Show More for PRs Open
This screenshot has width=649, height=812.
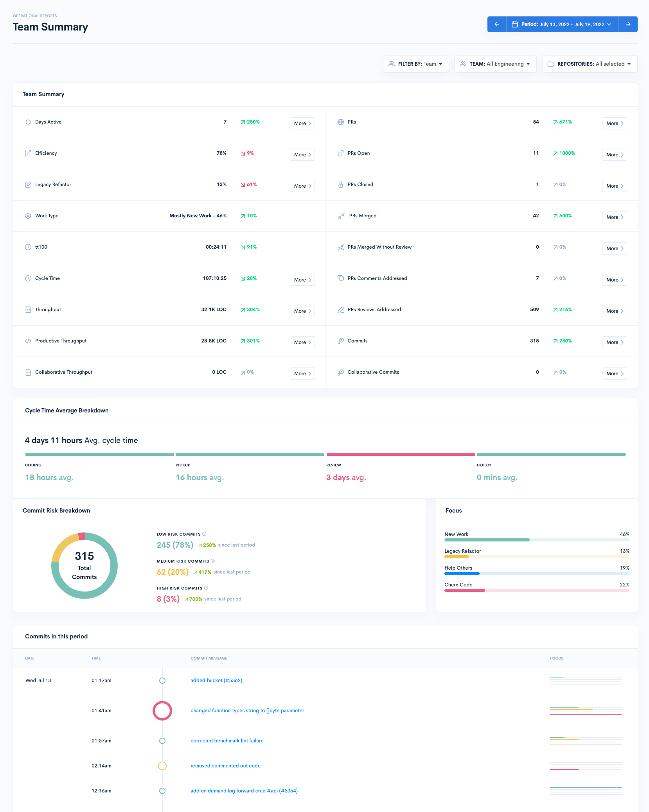[x=615, y=154]
